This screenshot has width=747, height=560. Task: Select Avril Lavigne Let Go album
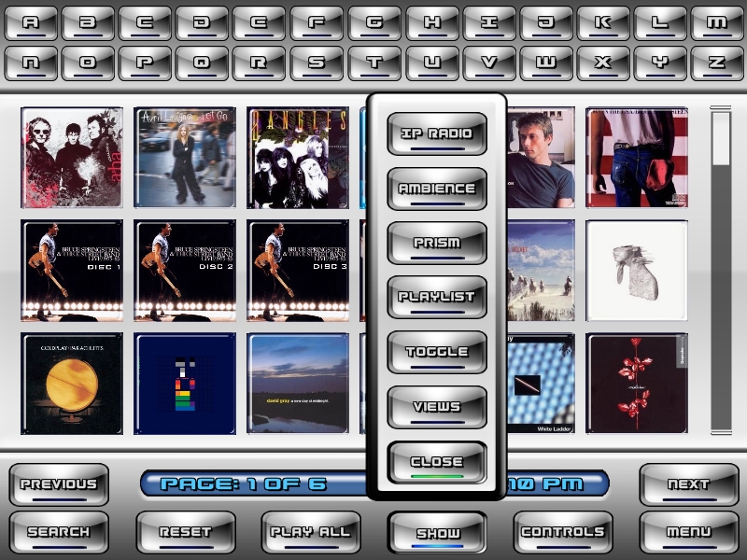coord(185,158)
